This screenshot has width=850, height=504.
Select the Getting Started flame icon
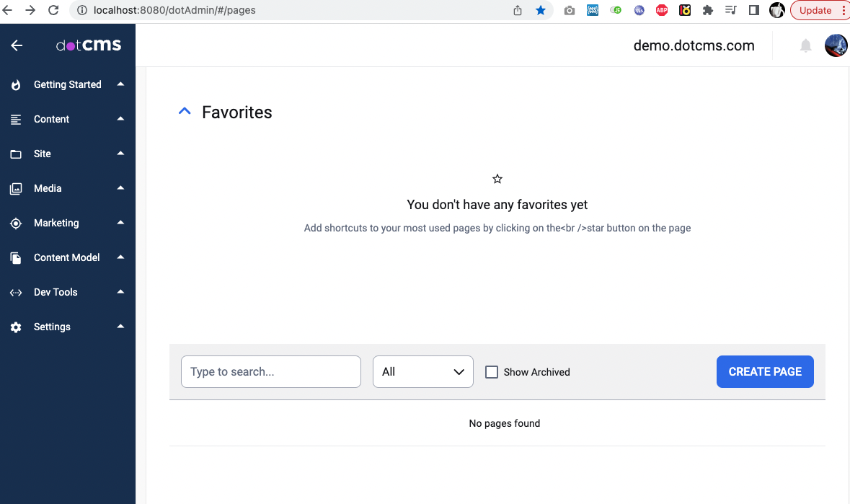[x=16, y=84]
